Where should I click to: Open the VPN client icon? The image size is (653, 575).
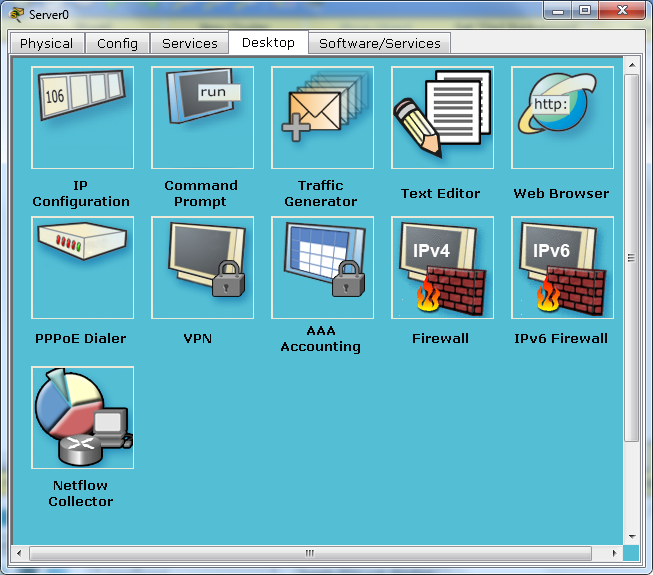[x=202, y=267]
